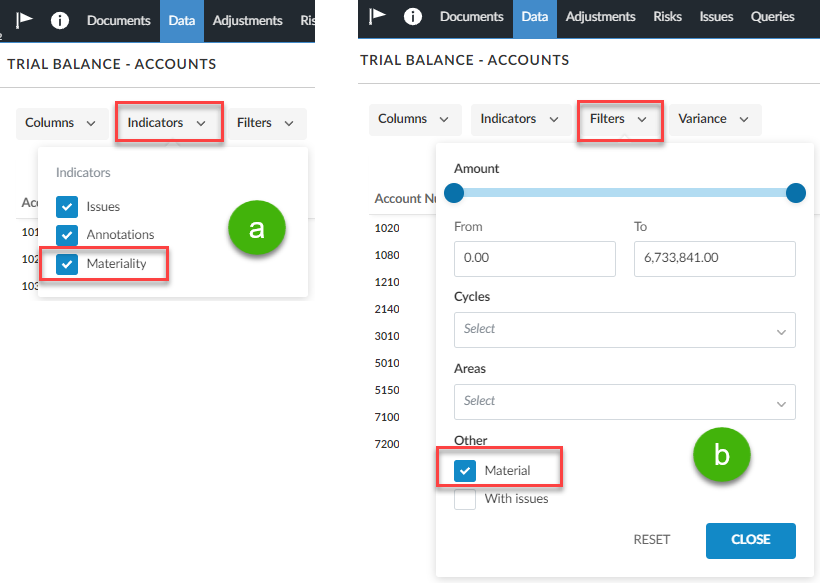Click the CLOSE button in Filters panel

click(750, 541)
